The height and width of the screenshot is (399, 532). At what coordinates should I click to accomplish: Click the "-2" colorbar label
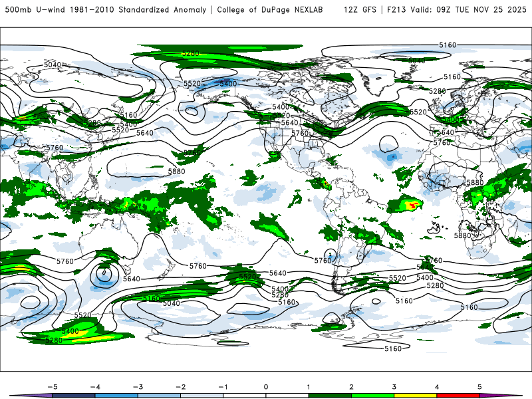(x=180, y=387)
